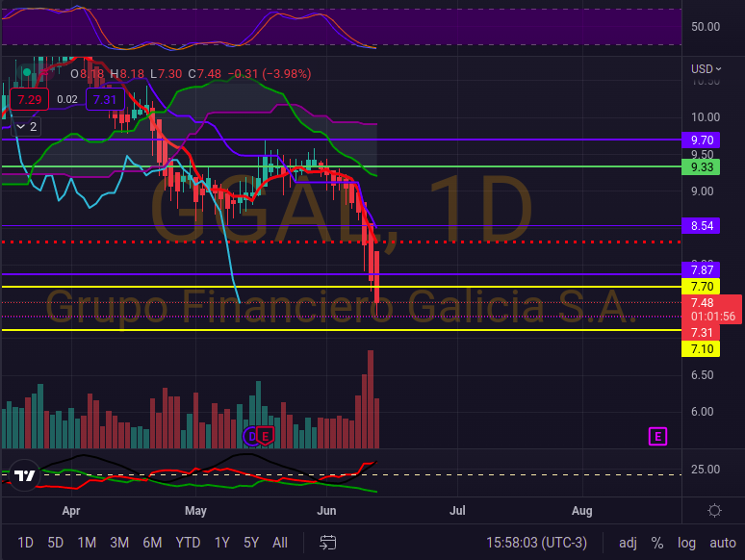Click the magenta upcoming earnings E marker
The width and height of the screenshot is (745, 560).
tap(657, 436)
